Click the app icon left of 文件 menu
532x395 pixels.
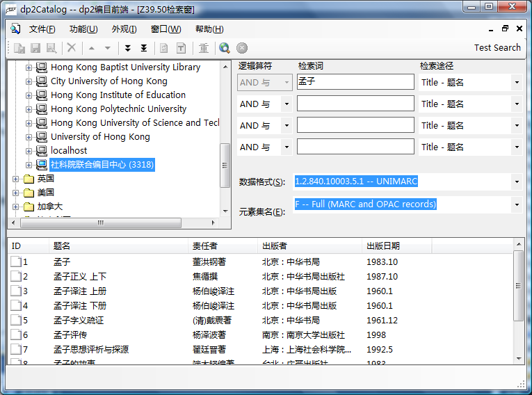[x=15, y=29]
